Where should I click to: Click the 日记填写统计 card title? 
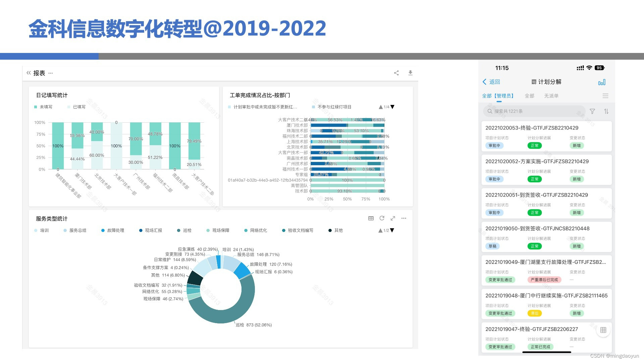point(52,95)
